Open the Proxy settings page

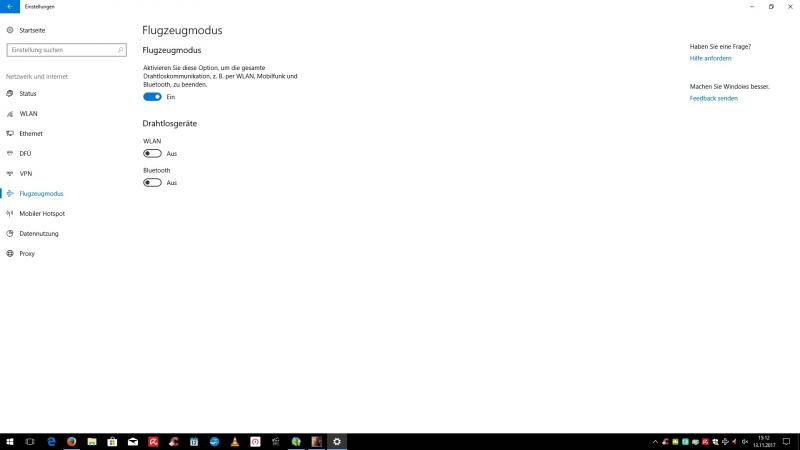tap(27, 253)
